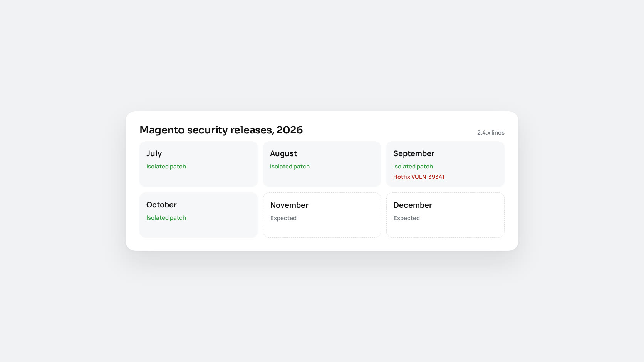The width and height of the screenshot is (644, 362).
Task: Click the 'Magento security releases, 2026' heading
Action: point(221,130)
